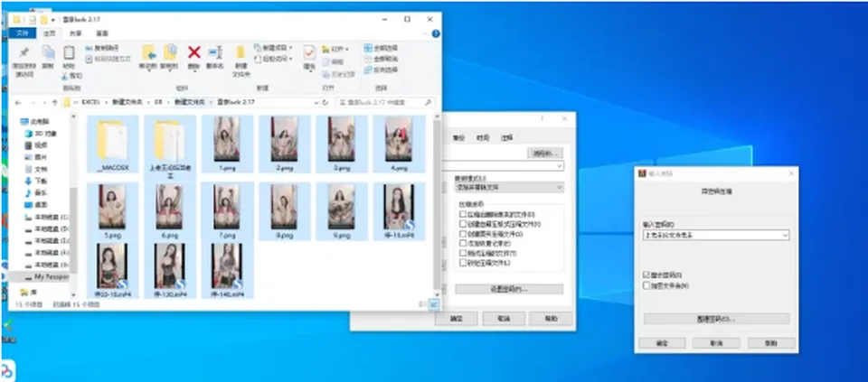Viewport: 868px width, 382px height.
Task: Click the search magnifier in Explorer
Action: click(x=428, y=102)
